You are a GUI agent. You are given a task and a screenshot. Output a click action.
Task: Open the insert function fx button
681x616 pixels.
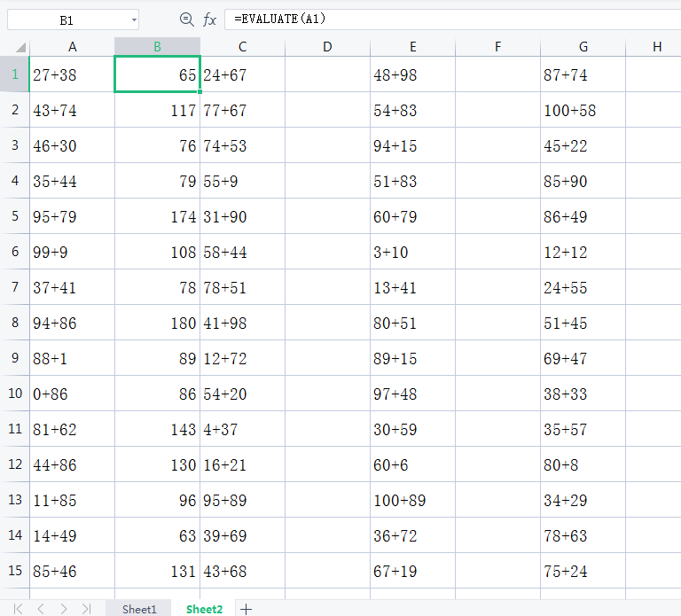(x=209, y=19)
